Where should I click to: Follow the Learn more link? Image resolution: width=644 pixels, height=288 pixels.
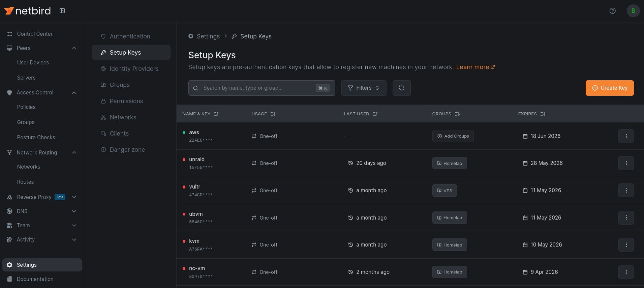coord(476,67)
